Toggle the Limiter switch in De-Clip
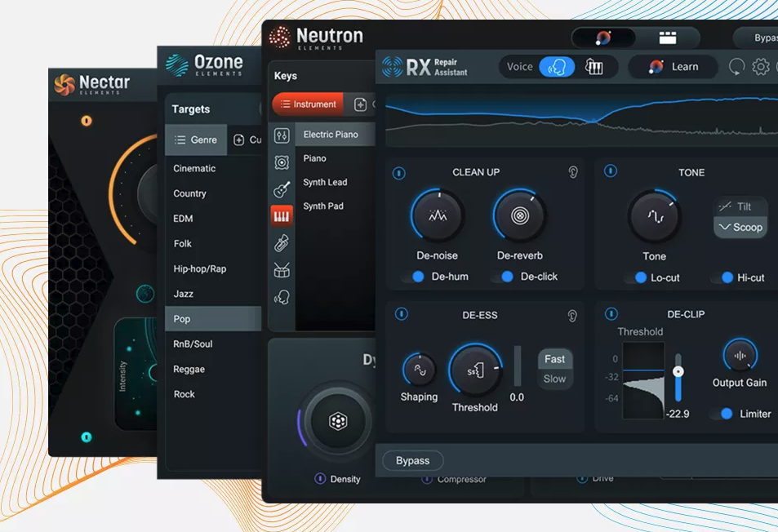The image size is (778, 532). [x=722, y=414]
